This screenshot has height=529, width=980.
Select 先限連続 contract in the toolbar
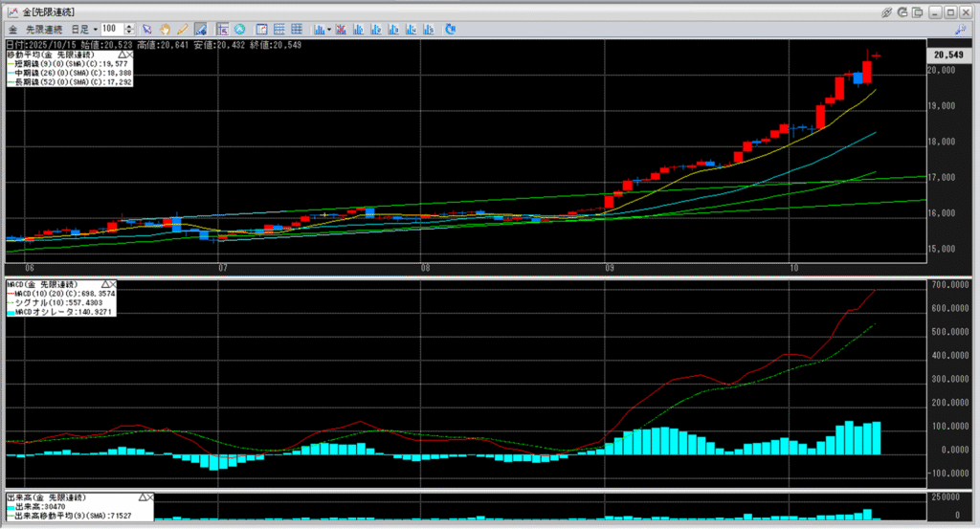[43, 29]
